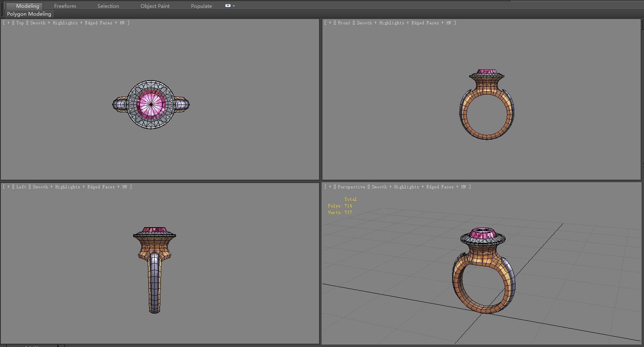The image size is (644, 347).
Task: Open the Left viewport shading menu label
Action: [80, 187]
